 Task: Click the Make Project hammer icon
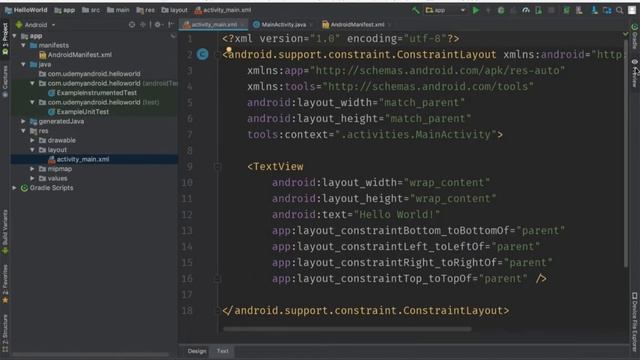pos(416,10)
